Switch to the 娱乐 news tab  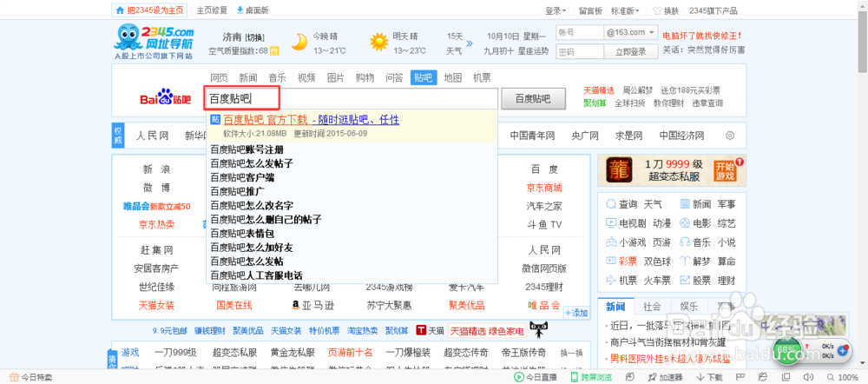coord(688,307)
